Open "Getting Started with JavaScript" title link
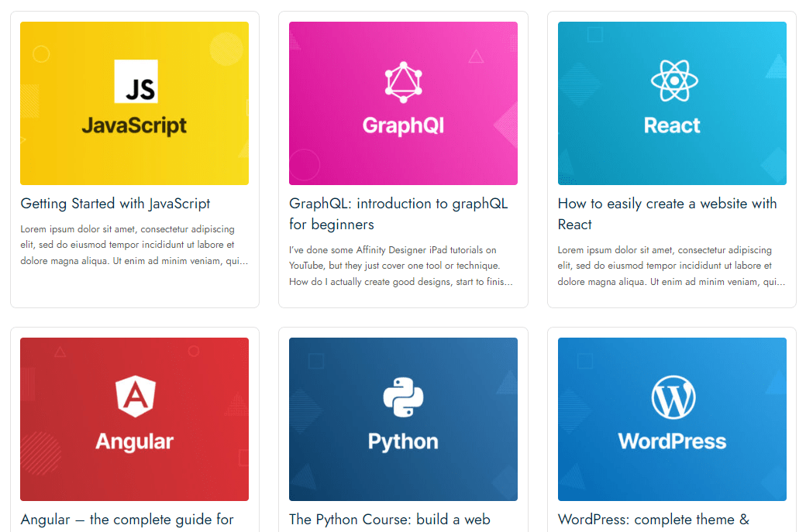Screen dimensions: 806x532 115,204
